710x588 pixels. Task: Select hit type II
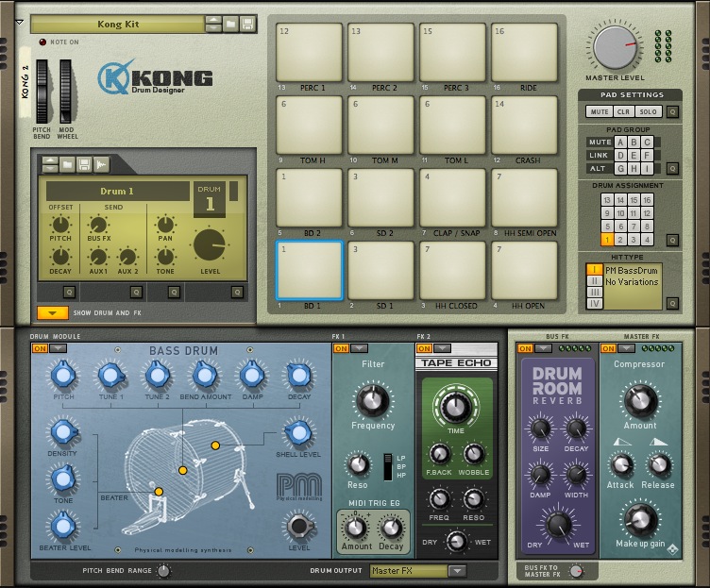pyautogui.click(x=594, y=280)
